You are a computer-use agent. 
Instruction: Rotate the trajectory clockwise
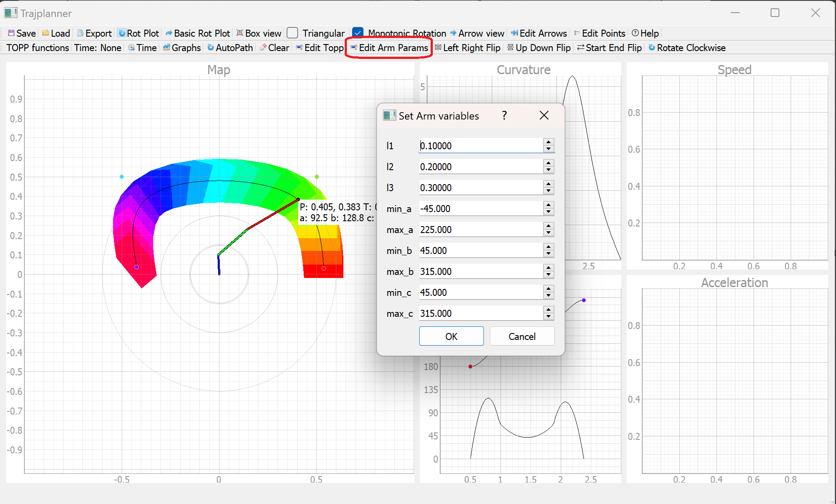point(687,48)
